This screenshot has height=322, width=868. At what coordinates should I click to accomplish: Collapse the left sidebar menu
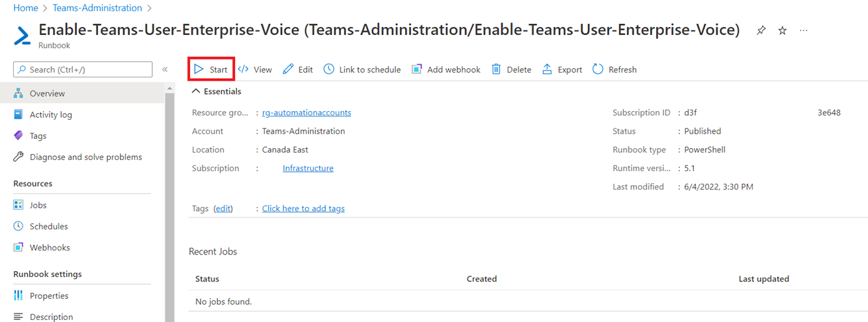click(165, 69)
